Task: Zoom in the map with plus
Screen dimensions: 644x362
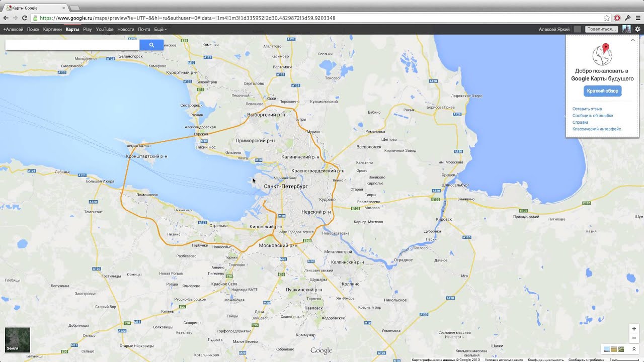Action: pyautogui.click(x=634, y=329)
